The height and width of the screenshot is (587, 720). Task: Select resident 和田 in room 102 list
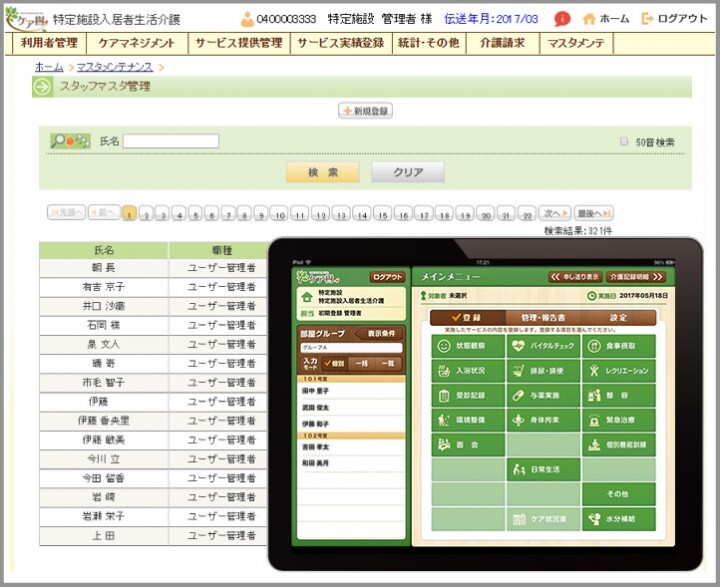351,463
